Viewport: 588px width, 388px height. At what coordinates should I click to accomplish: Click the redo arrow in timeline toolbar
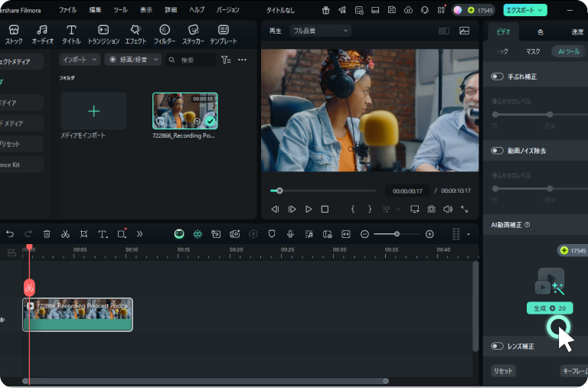click(x=28, y=234)
